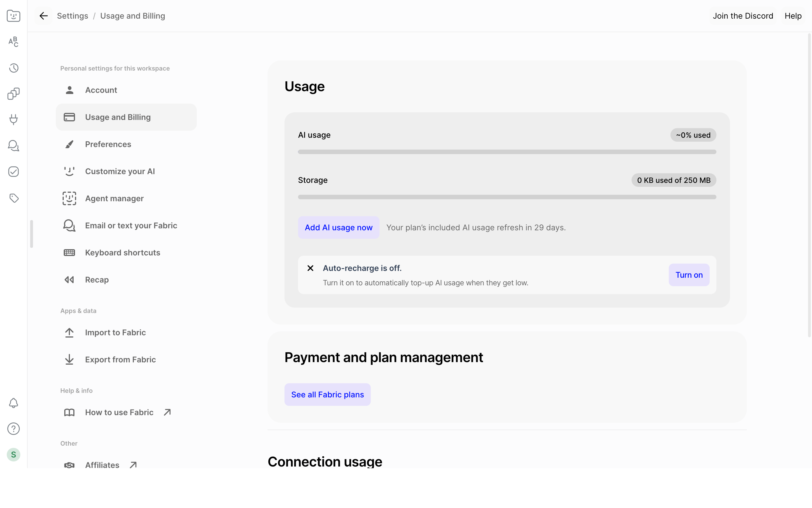The width and height of the screenshot is (812, 508).
Task: Click the handshake icon beside Affiliates
Action: (x=69, y=465)
